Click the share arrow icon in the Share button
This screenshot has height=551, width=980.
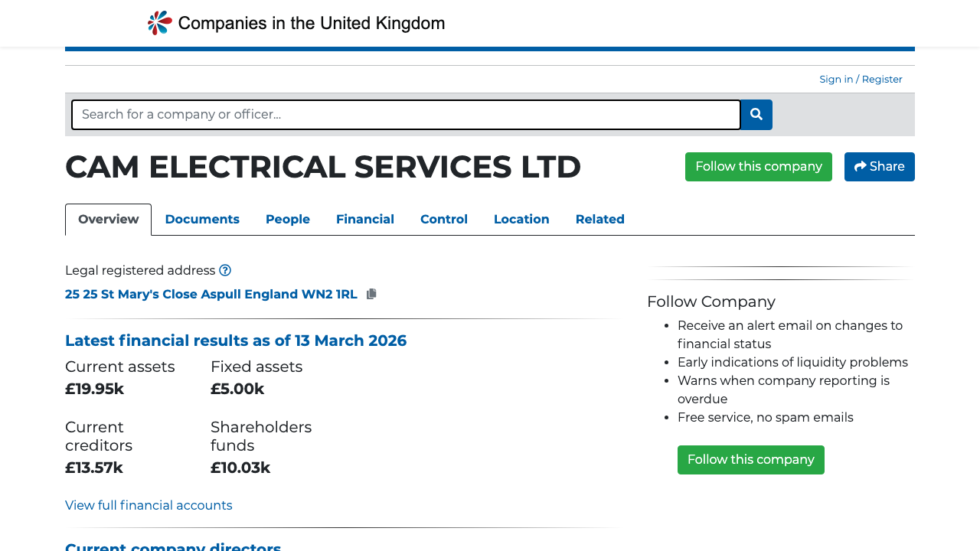pyautogui.click(x=861, y=166)
